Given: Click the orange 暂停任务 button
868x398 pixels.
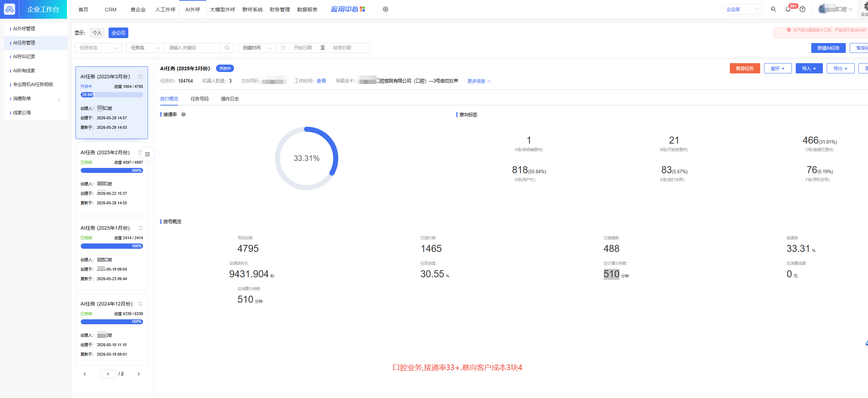Looking at the screenshot, I should (745, 68).
